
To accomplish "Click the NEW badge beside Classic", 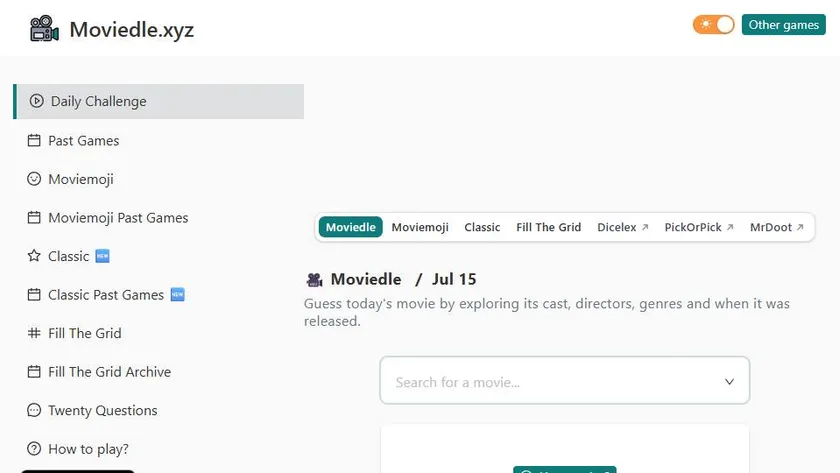I will [102, 256].
